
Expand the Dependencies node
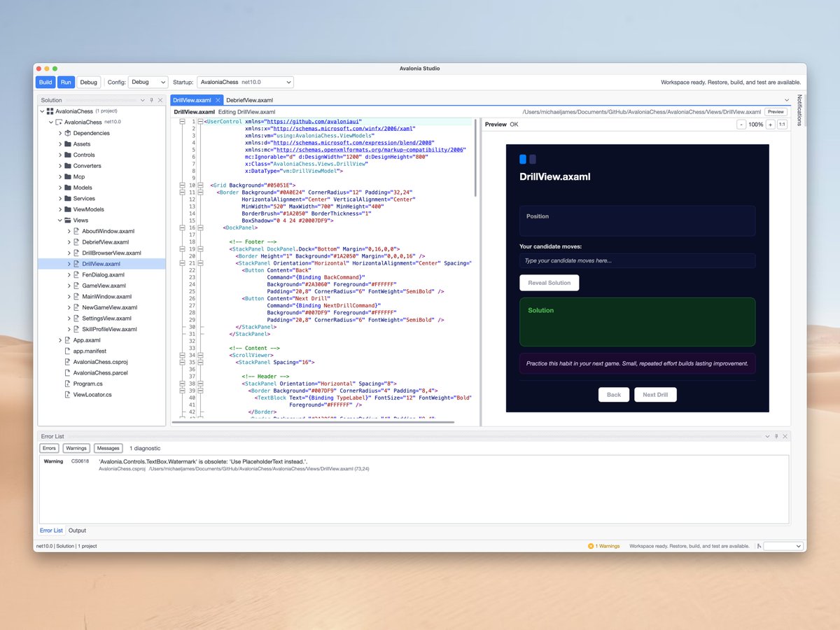coord(59,133)
